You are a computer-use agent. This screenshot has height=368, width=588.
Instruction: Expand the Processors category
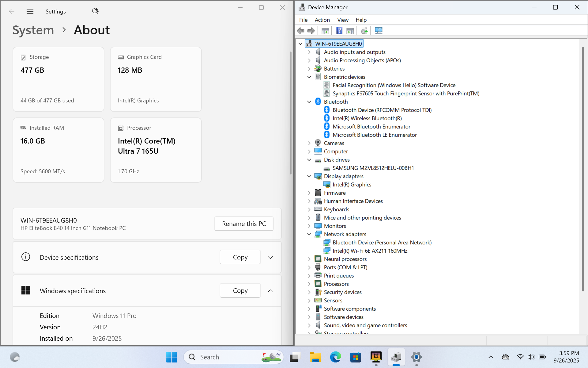coord(309,284)
